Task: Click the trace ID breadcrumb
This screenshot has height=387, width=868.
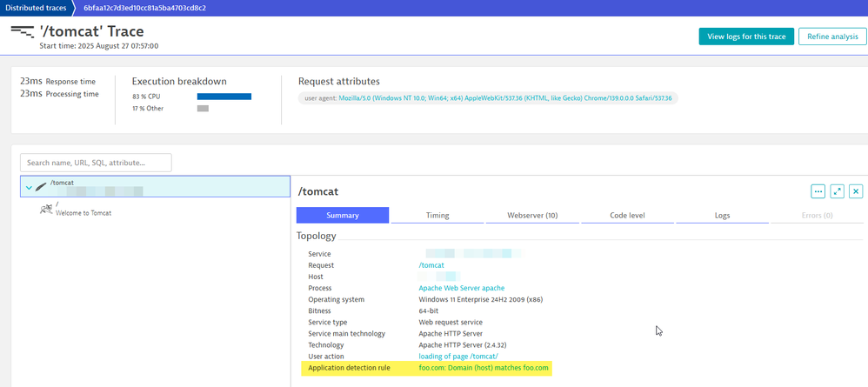Action: click(x=144, y=9)
